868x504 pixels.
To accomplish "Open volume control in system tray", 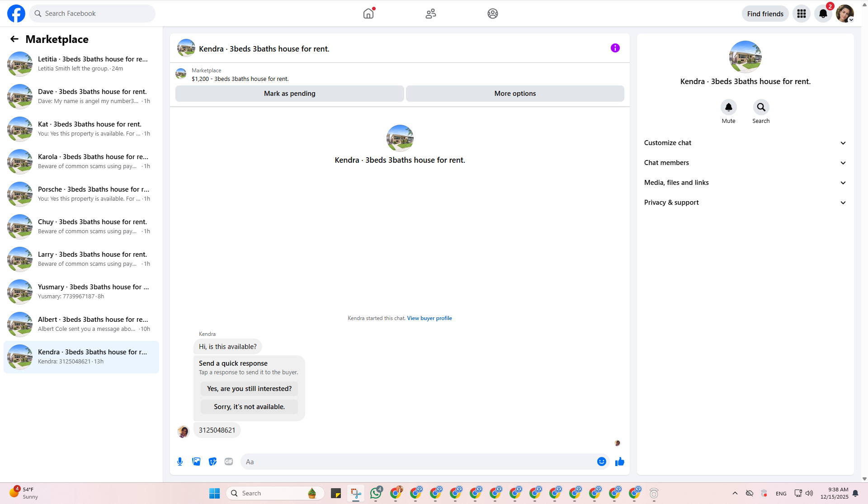I will tap(809, 493).
